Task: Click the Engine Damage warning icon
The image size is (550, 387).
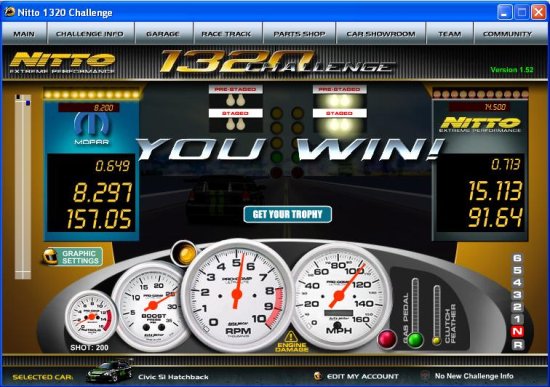Action: point(291,337)
